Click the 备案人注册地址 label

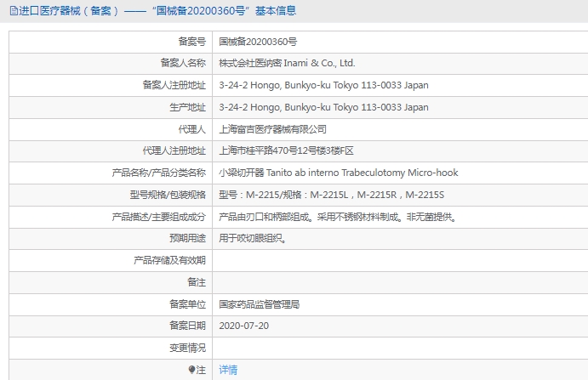(x=174, y=85)
